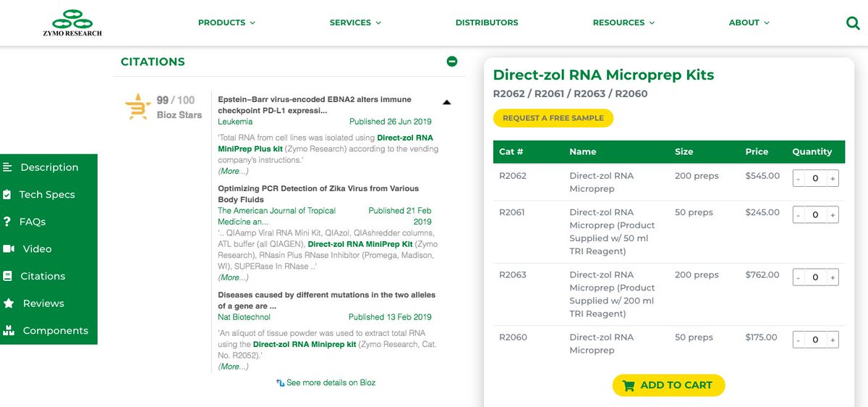Click the $245.00 price cell
The height and width of the screenshot is (407, 868).
pos(762,213)
